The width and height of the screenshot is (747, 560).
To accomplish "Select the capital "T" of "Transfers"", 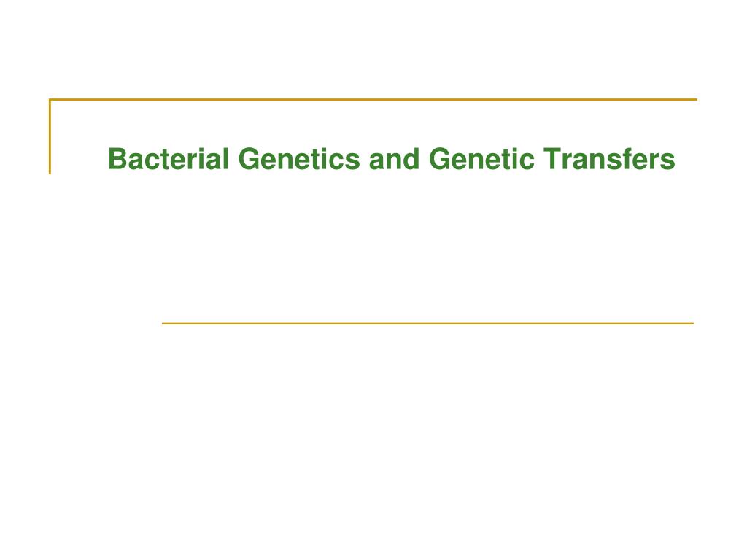I will pyautogui.click(x=551, y=159).
